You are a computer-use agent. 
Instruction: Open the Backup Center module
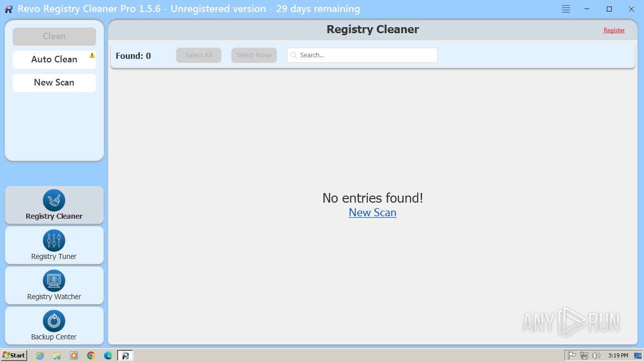point(54,326)
